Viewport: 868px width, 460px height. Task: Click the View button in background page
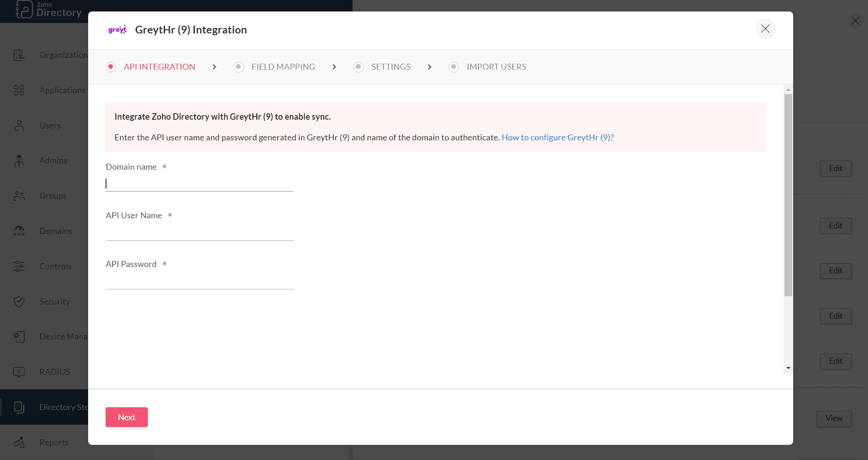coord(834,418)
